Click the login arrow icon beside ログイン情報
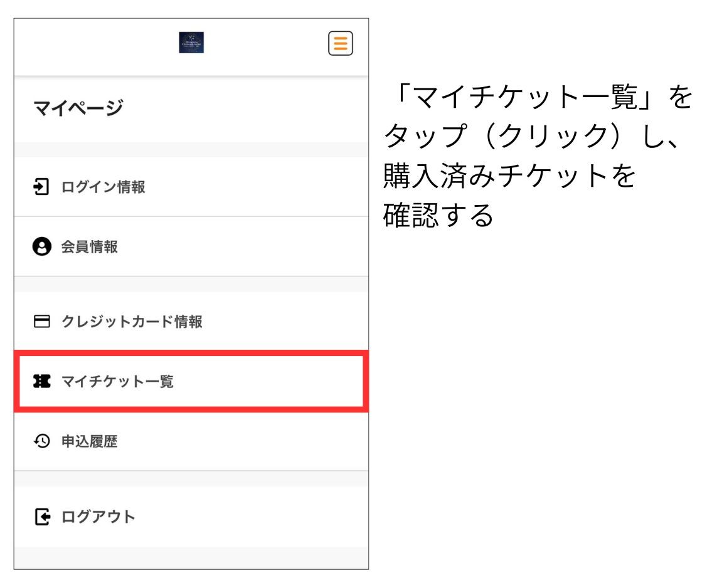717x588 pixels. (41, 187)
